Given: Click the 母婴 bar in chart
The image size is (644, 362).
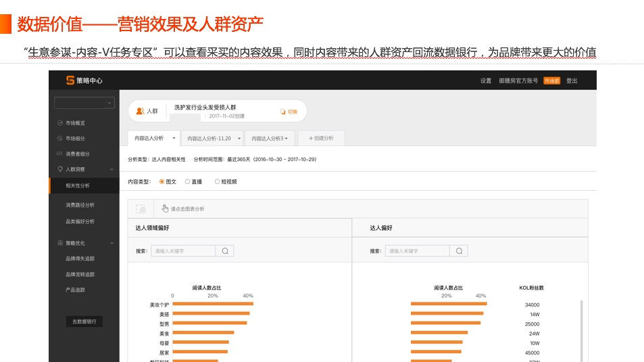Looking at the screenshot, I should click(201, 342).
